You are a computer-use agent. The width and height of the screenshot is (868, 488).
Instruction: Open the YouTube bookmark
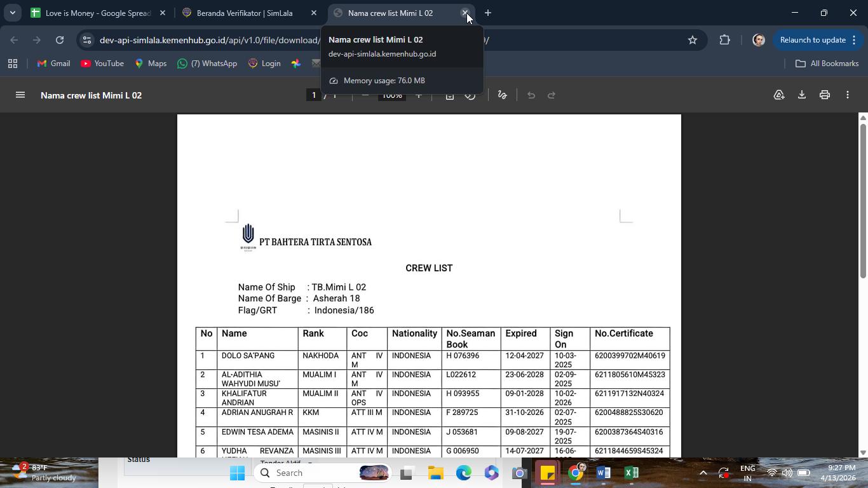pos(102,64)
